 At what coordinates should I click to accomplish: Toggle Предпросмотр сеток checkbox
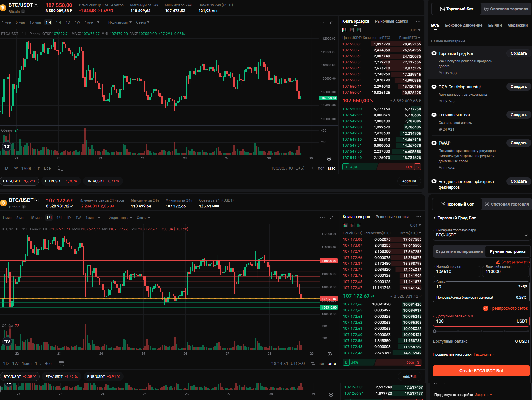coord(486,308)
